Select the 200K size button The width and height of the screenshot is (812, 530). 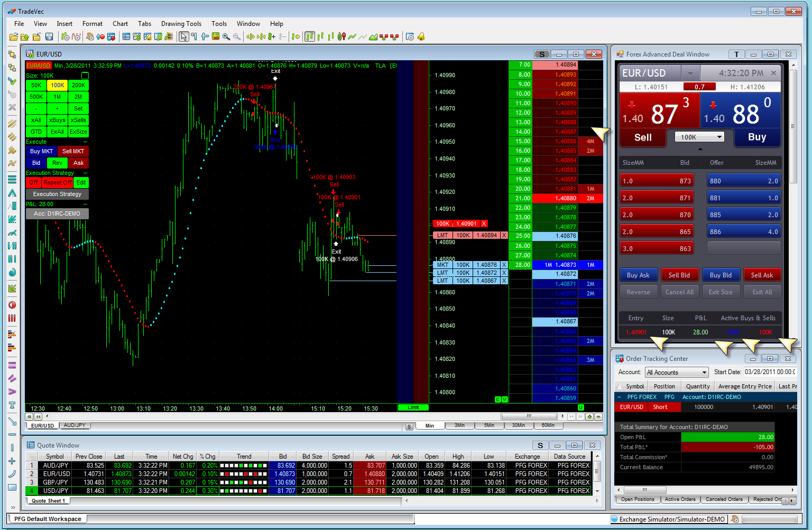[78, 85]
